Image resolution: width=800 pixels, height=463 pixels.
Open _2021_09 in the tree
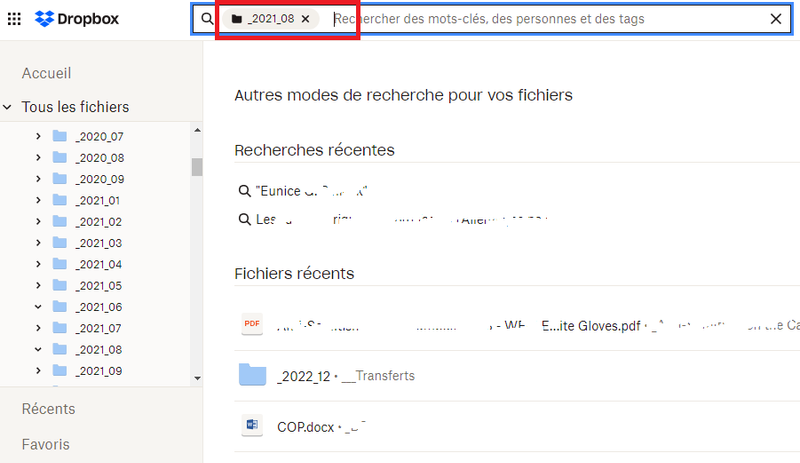point(99,371)
